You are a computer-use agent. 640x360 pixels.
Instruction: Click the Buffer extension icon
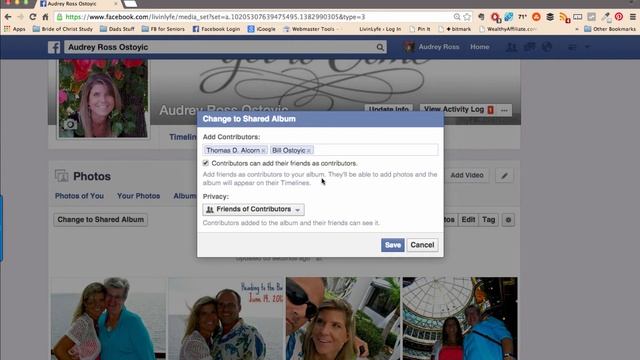tap(550, 17)
